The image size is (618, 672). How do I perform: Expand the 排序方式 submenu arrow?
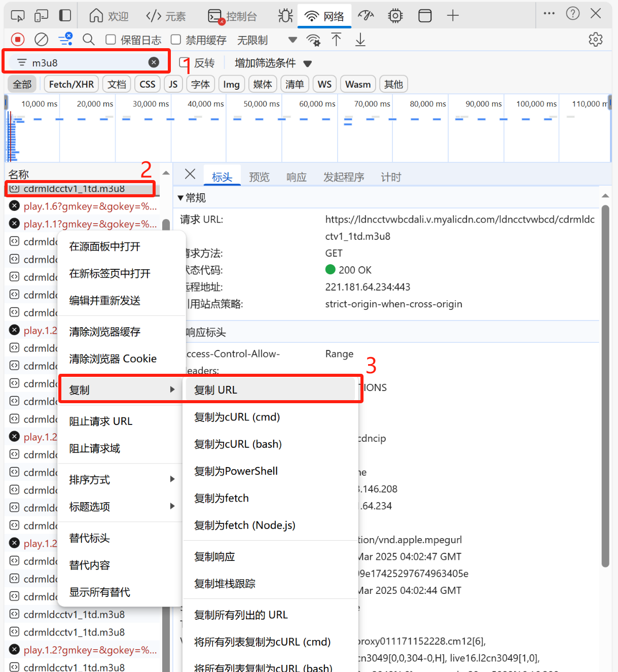click(x=172, y=479)
